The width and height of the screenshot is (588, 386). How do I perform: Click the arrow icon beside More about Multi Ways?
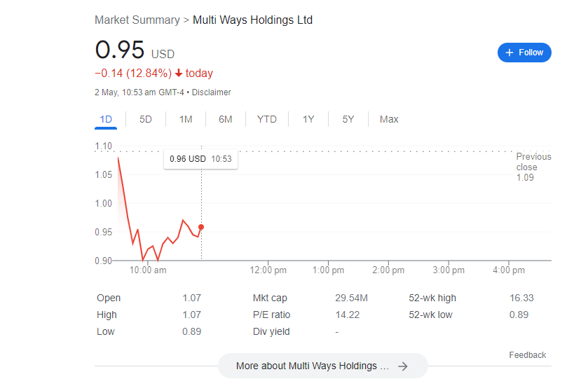pos(403,366)
